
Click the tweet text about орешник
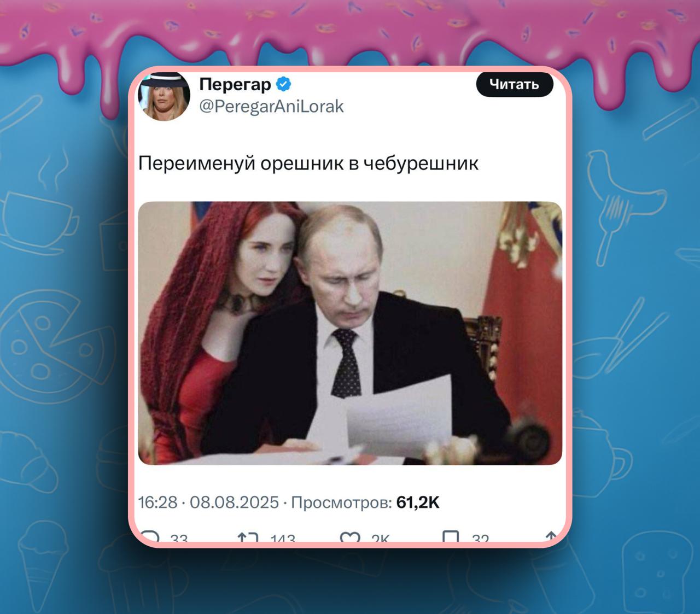[308, 163]
